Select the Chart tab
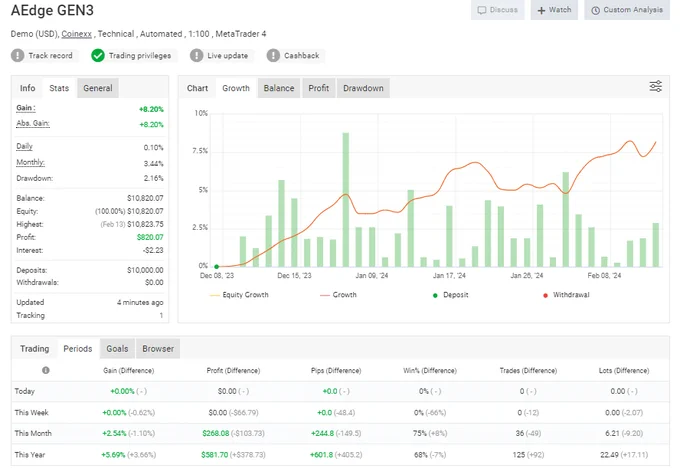This screenshot has width=680, height=475. click(197, 88)
